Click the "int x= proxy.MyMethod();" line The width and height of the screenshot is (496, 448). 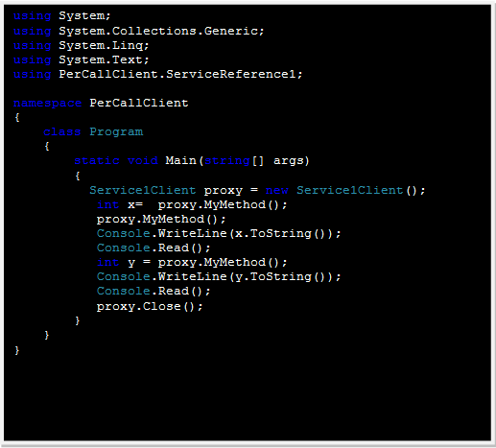192,204
